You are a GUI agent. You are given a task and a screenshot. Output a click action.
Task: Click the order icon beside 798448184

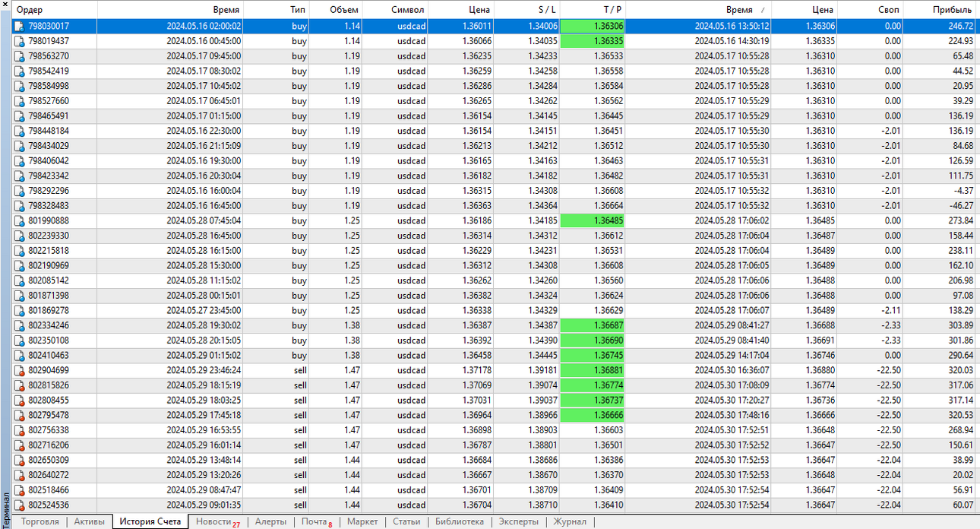(x=19, y=131)
